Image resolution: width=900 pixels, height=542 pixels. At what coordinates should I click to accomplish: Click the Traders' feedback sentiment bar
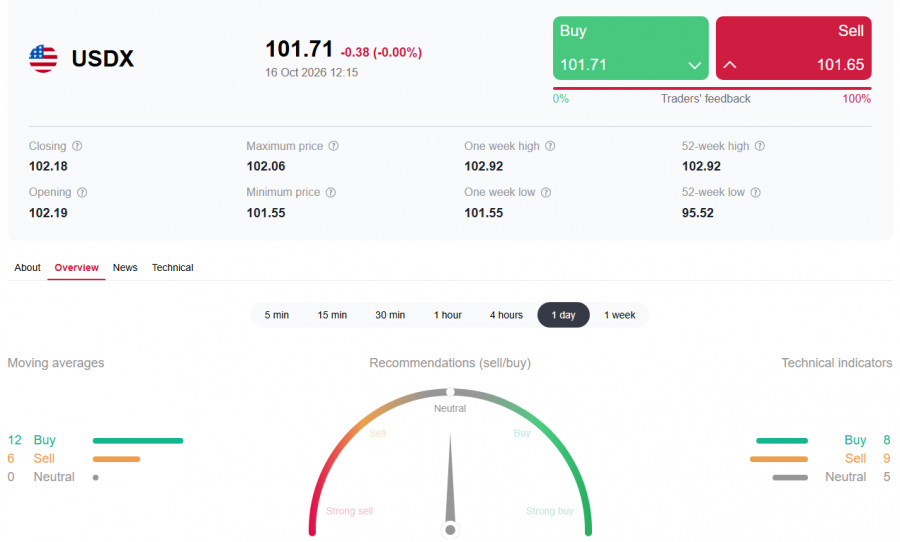click(712, 88)
